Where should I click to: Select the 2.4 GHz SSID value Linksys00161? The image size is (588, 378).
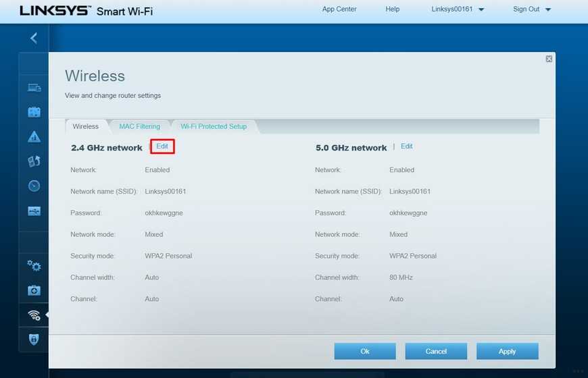(166, 192)
